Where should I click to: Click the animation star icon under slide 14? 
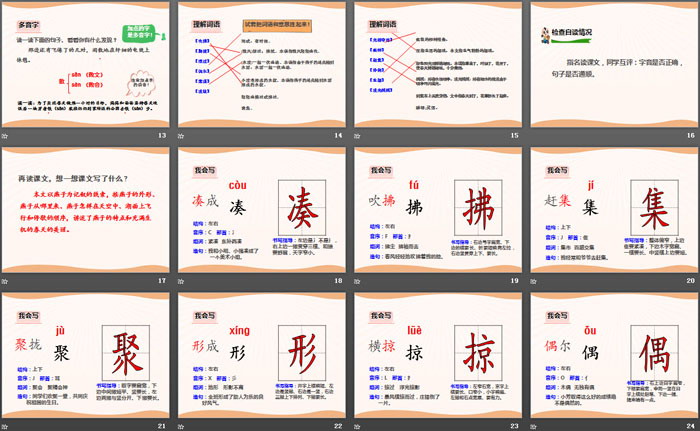(x=181, y=136)
